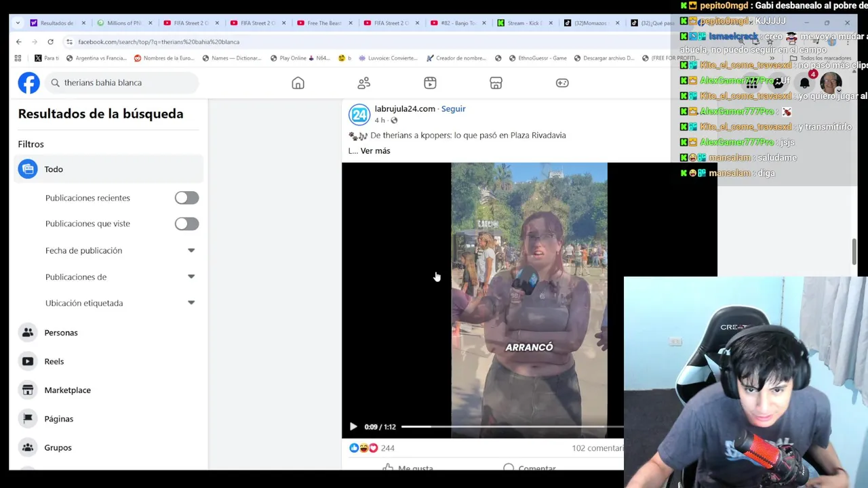Expand Ubicación etiquetada dropdown
Viewport: 868px width, 488px height.
[191, 303]
